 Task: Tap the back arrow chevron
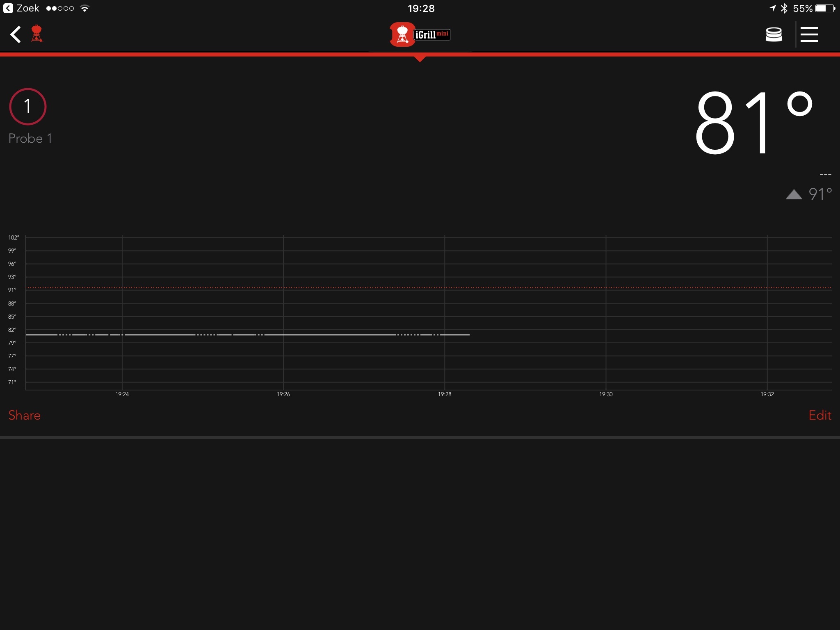point(16,34)
